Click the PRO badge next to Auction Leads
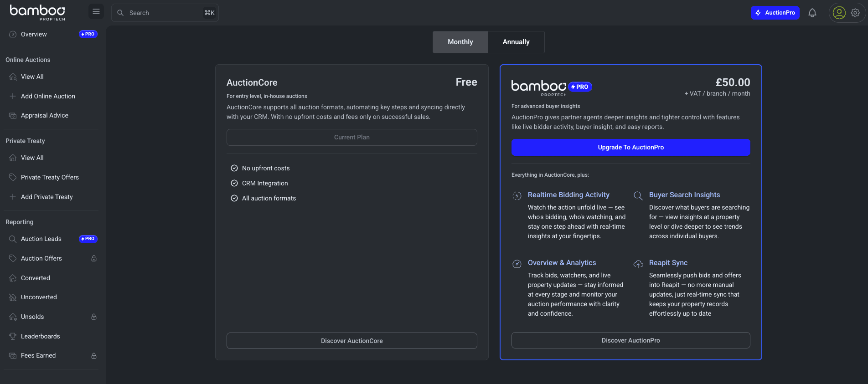Image resolution: width=868 pixels, height=384 pixels. [x=88, y=239]
